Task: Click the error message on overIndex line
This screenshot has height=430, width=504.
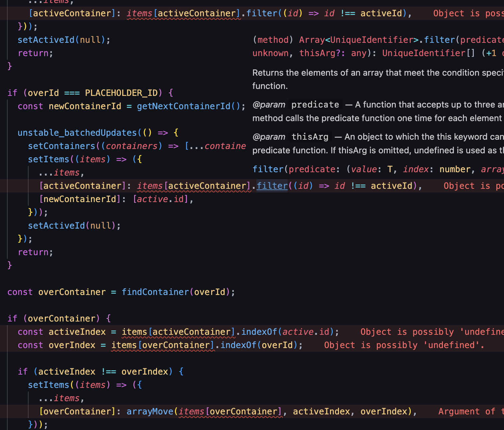Action: [x=404, y=345]
